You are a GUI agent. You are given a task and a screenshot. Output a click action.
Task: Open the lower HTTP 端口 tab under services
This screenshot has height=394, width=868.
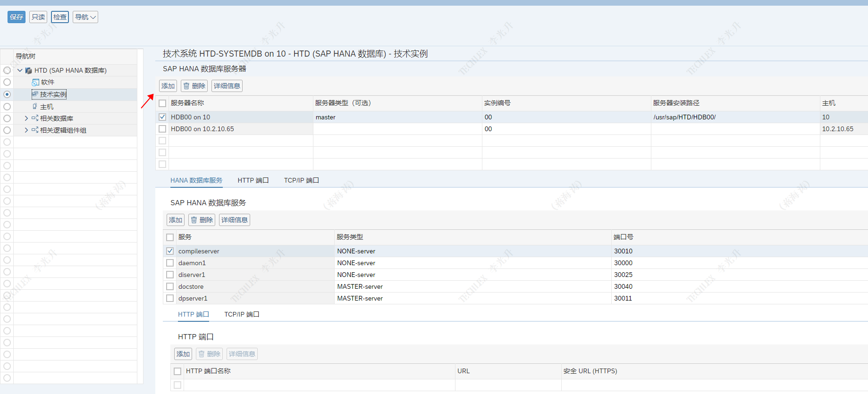pos(194,314)
